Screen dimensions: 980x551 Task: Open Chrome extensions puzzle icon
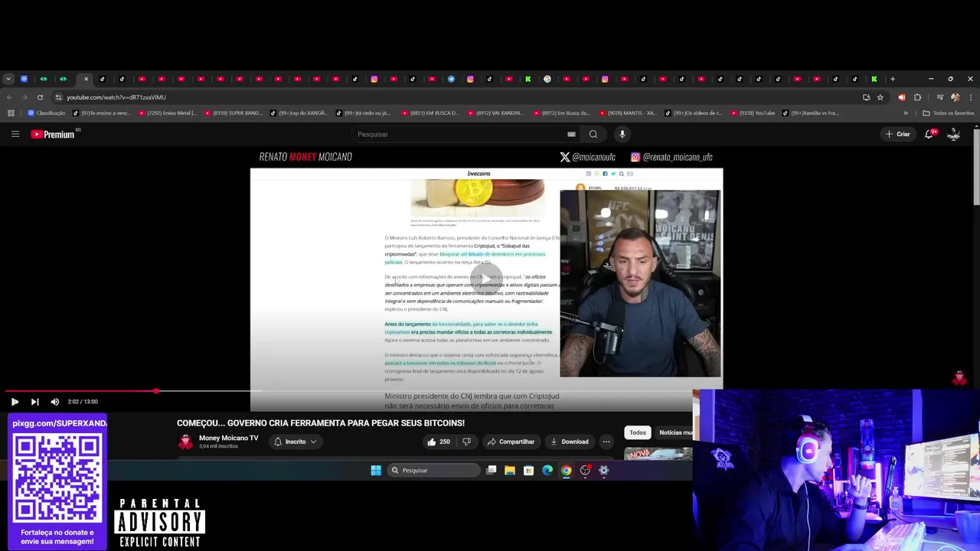pos(917,97)
